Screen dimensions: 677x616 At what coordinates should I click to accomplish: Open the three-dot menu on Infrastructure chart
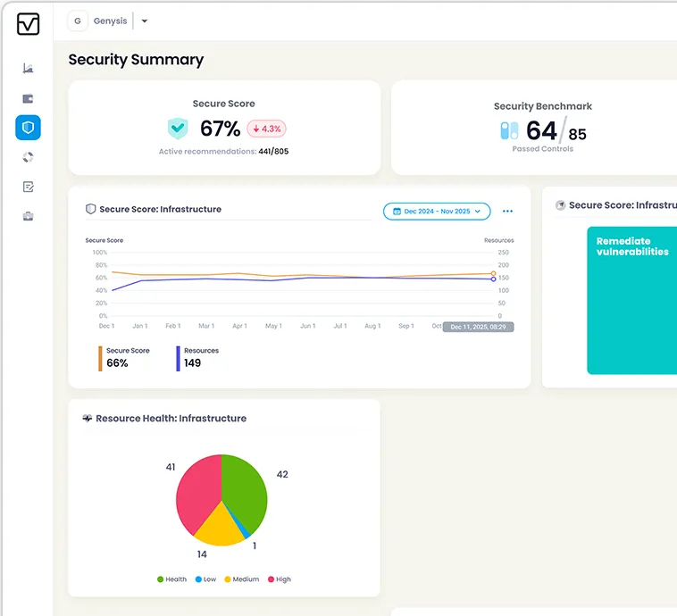(x=507, y=212)
